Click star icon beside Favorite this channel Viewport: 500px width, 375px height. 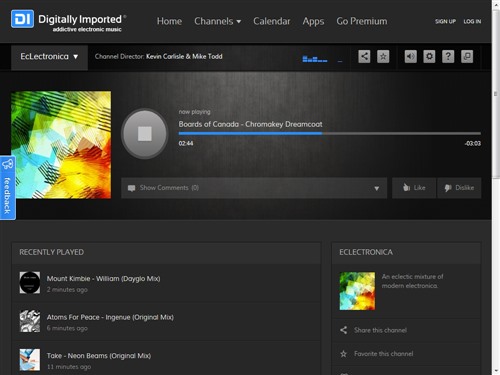point(344,354)
